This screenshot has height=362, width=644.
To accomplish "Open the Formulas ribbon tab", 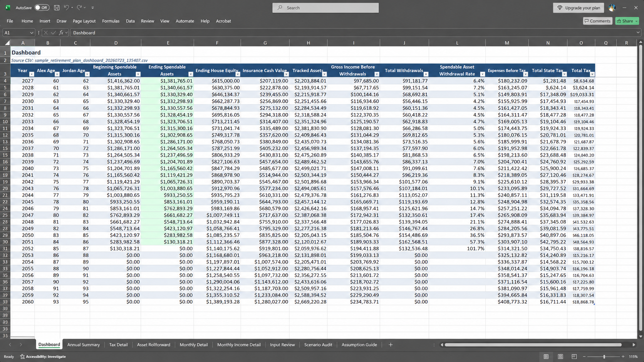I will (x=111, y=21).
